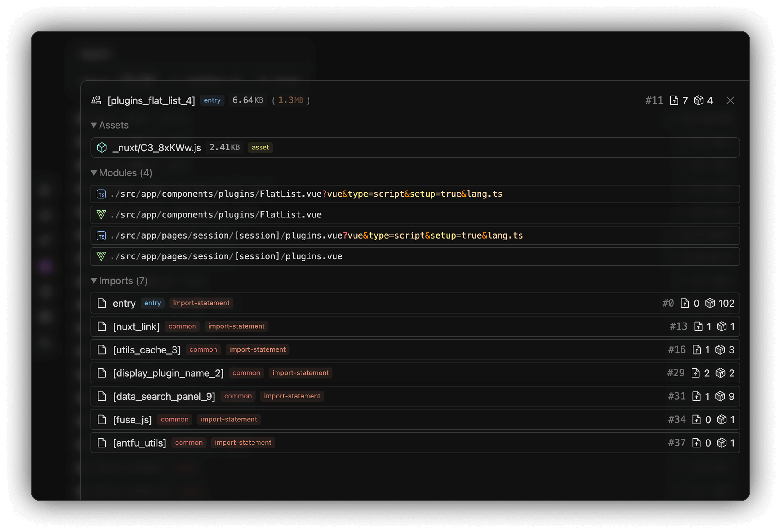Click the chunk shapes icon beside plugins_flat_list_4

[x=96, y=100]
